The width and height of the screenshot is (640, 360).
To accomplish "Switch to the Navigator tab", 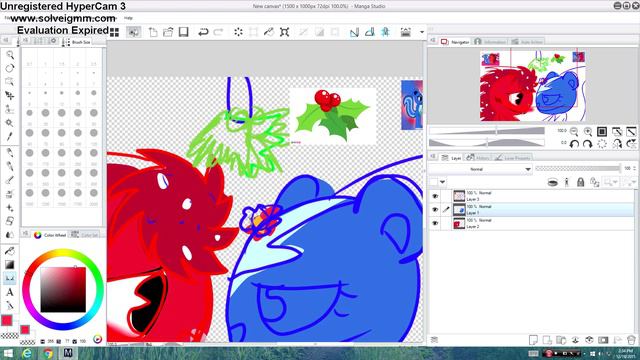I will click(455, 42).
